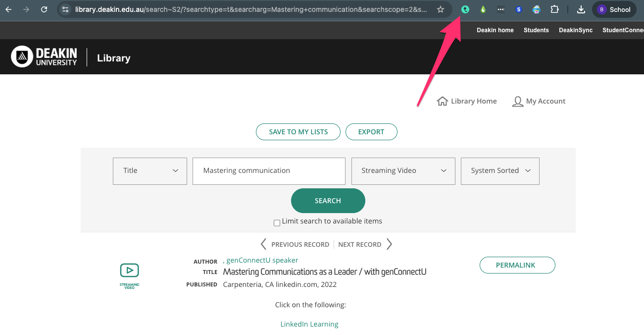Click the Mastering communication search field

pos(269,171)
